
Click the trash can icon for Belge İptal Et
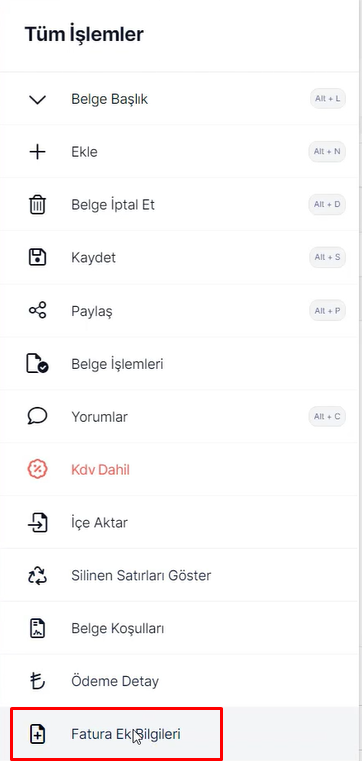click(x=37, y=205)
